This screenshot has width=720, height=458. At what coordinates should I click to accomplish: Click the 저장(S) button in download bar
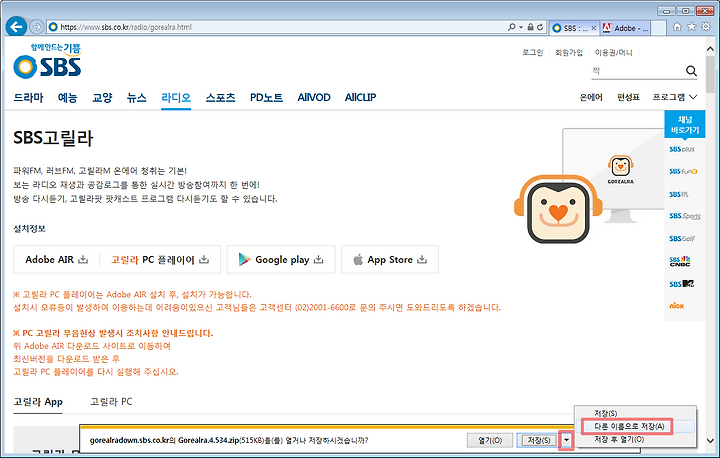click(x=539, y=440)
